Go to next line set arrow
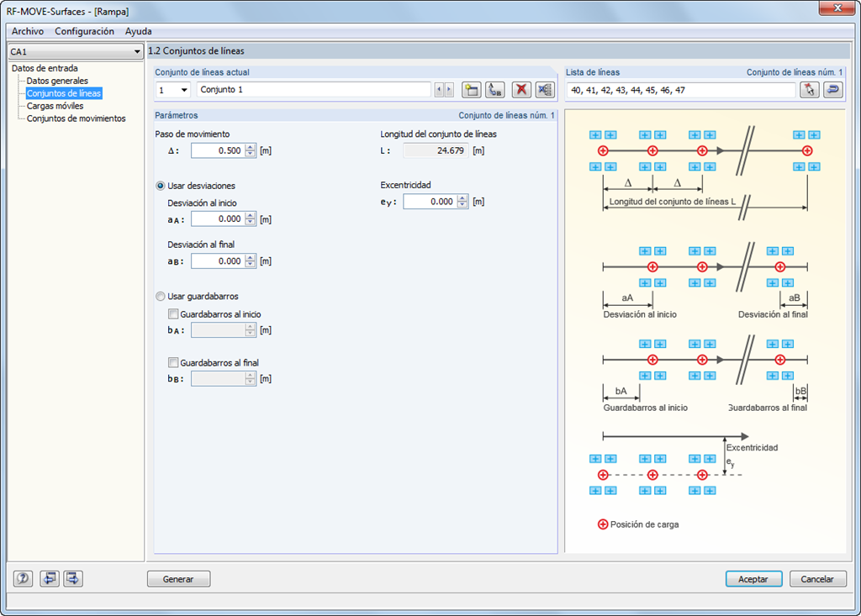This screenshot has width=861, height=616. [x=449, y=89]
